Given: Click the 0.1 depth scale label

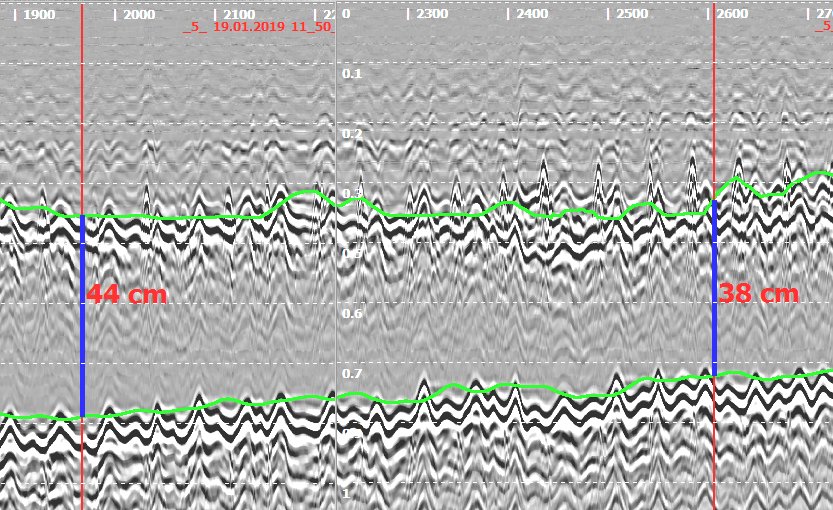Looking at the screenshot, I should pyautogui.click(x=352, y=73).
